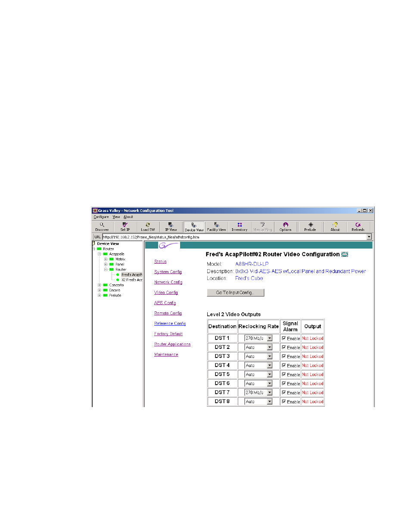Open the DST 4 reclocking rate dropdown
Viewport: 411px width, 532px height.
pyautogui.click(x=270, y=365)
